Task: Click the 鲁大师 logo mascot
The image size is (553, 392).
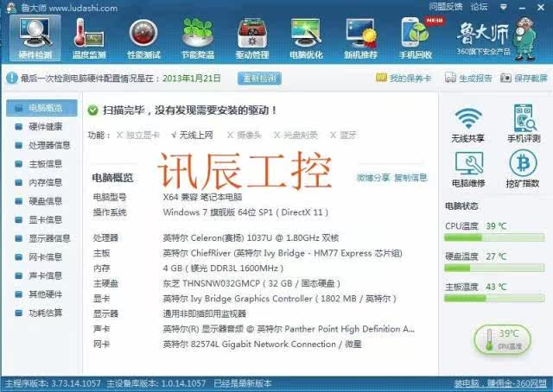Action: coord(525,38)
